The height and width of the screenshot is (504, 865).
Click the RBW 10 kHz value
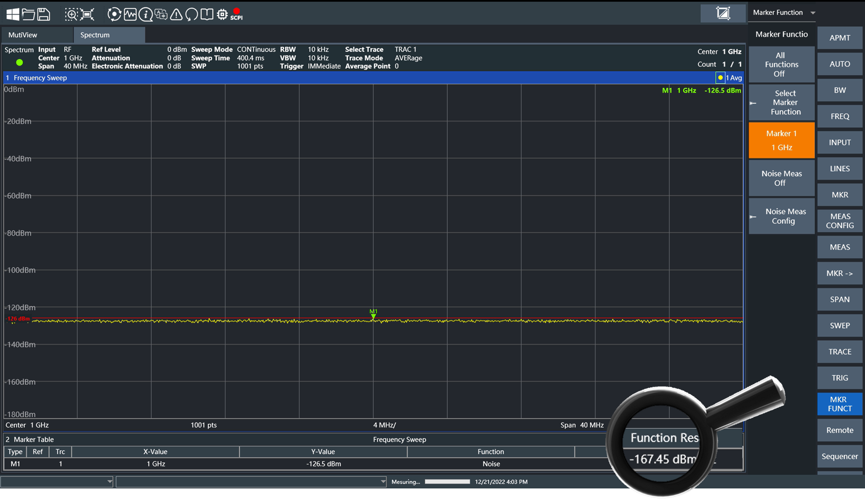[318, 49]
